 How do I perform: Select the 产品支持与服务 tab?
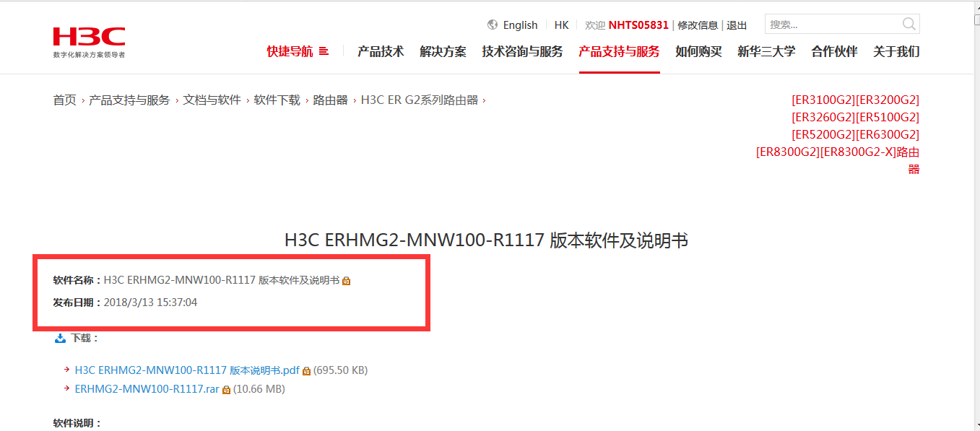(x=619, y=51)
